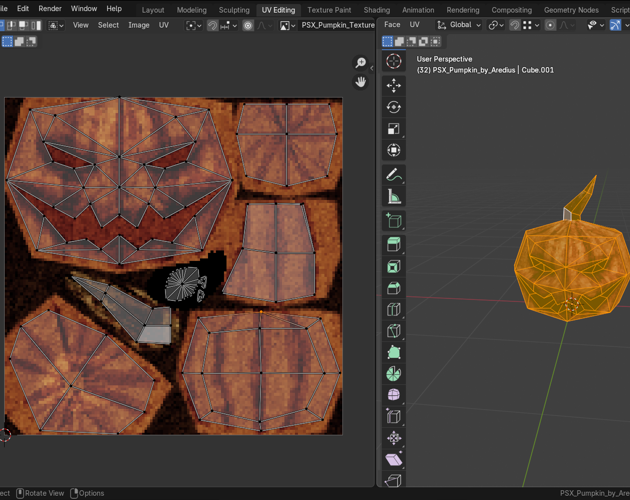Screen dimensions: 630x500
Task: Toggle snapping magnet in 3D viewport header
Action: [514, 25]
